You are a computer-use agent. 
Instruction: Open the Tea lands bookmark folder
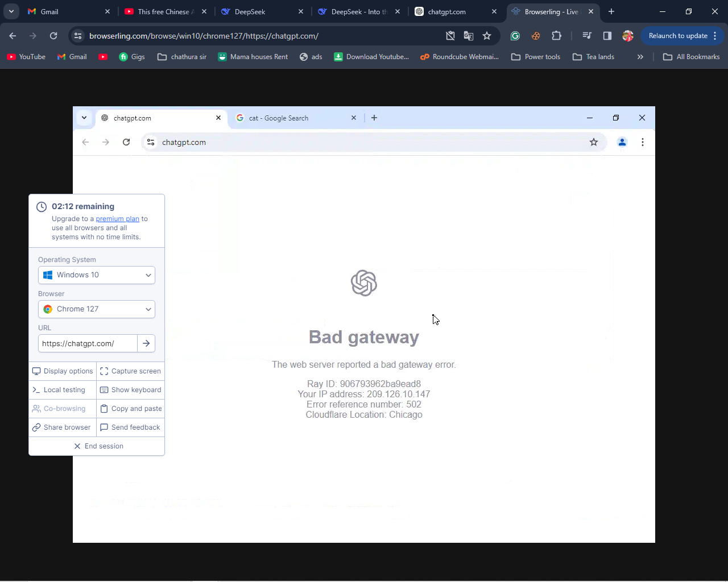(x=593, y=57)
